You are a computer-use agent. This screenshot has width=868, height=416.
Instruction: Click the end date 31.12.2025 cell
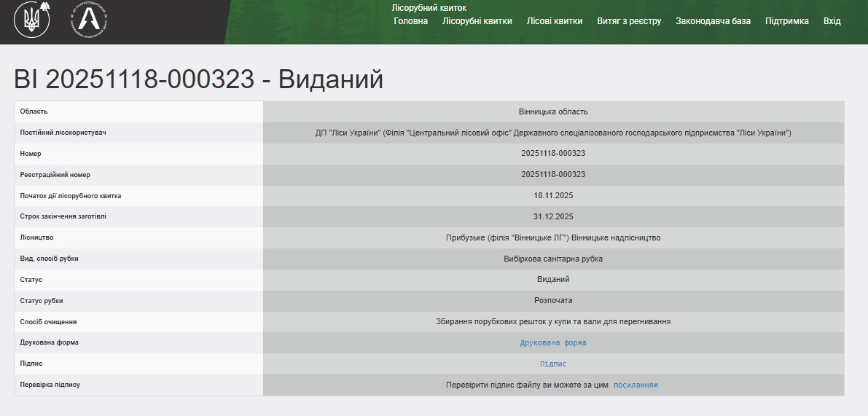pos(553,217)
